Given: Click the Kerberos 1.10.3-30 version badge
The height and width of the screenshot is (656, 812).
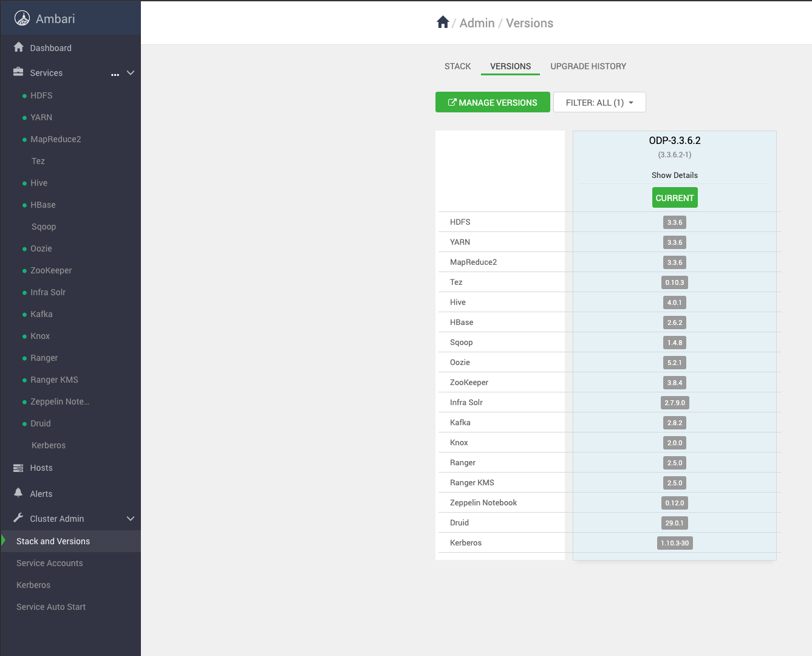Looking at the screenshot, I should [x=675, y=543].
